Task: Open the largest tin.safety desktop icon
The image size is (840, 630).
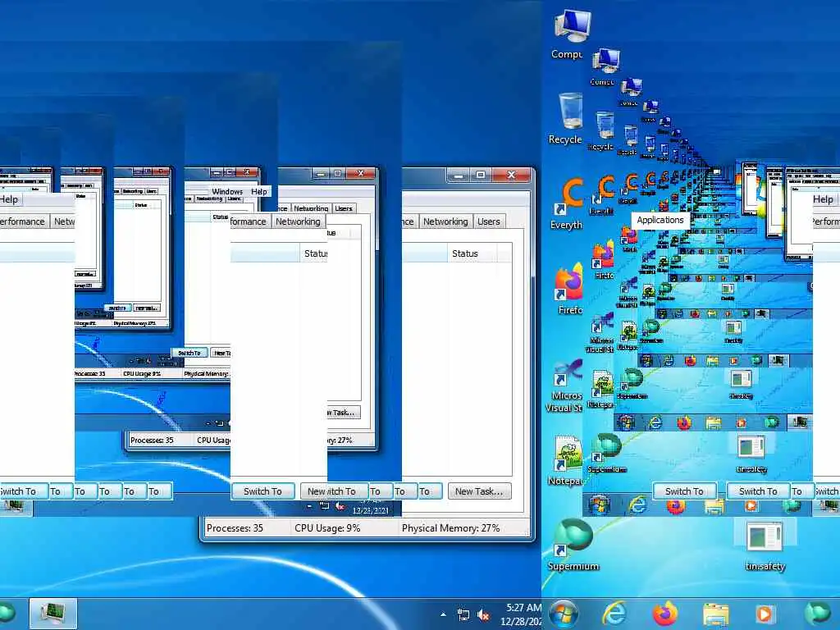Action: pyautogui.click(x=765, y=546)
